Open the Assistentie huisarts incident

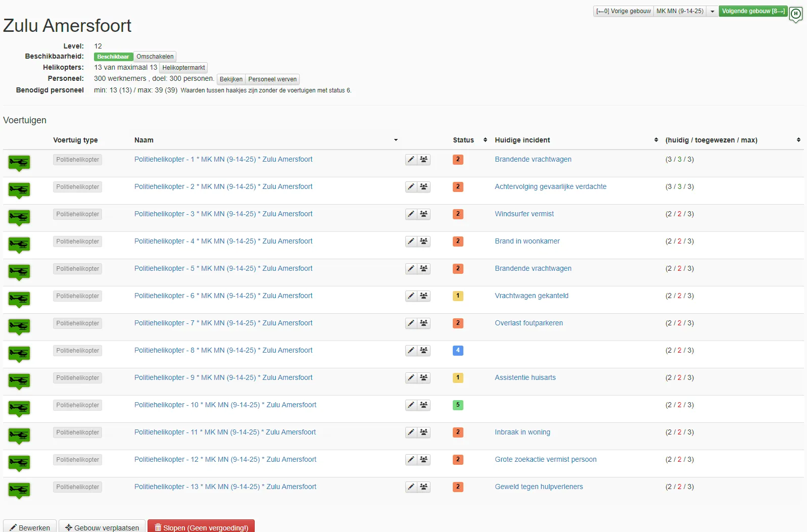(525, 377)
